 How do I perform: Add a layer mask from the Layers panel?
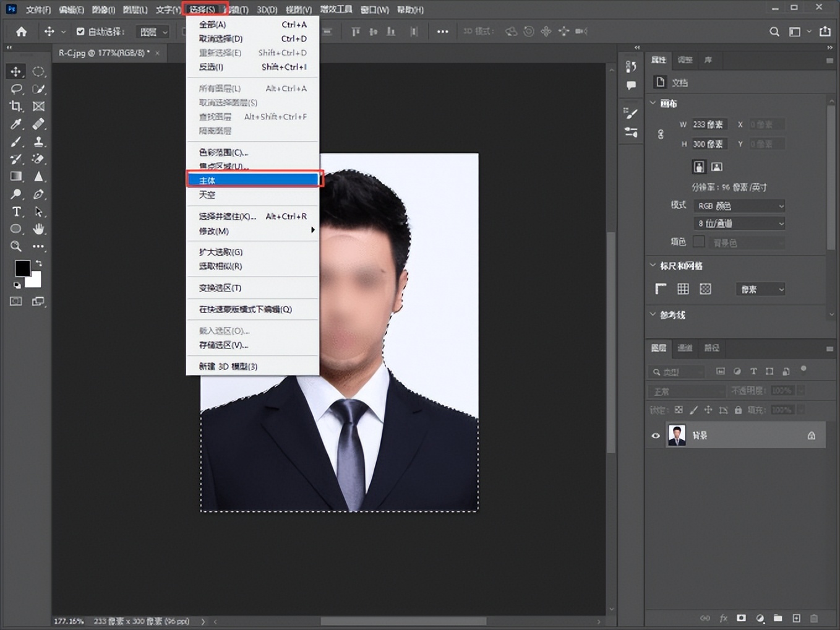740,618
